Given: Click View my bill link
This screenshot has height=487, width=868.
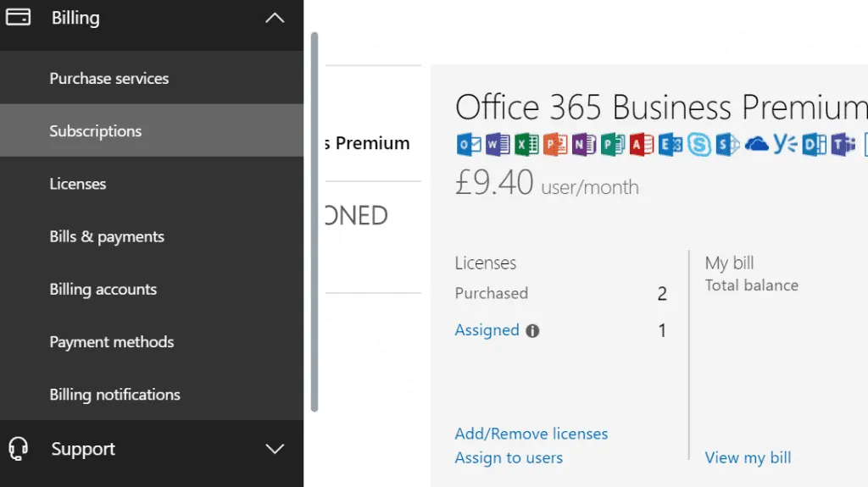Looking at the screenshot, I should coord(748,457).
